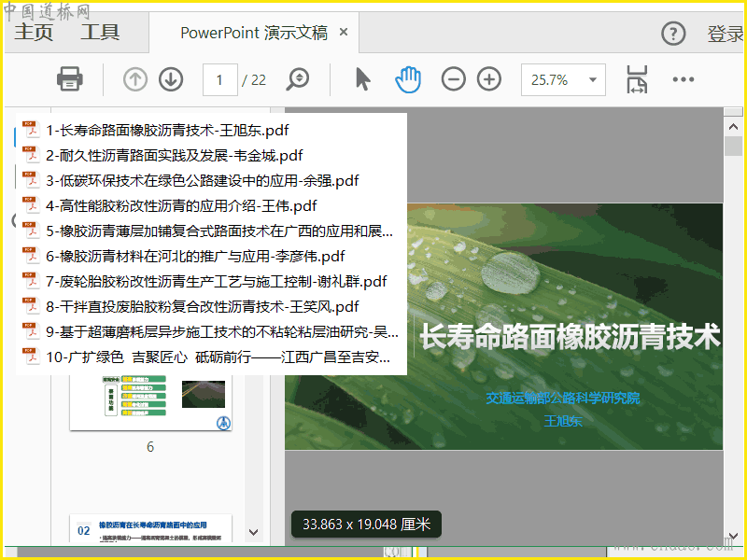The width and height of the screenshot is (747, 560).
Task: Click 交通运输部公路科学研究院 text on slide
Action: click(x=563, y=399)
